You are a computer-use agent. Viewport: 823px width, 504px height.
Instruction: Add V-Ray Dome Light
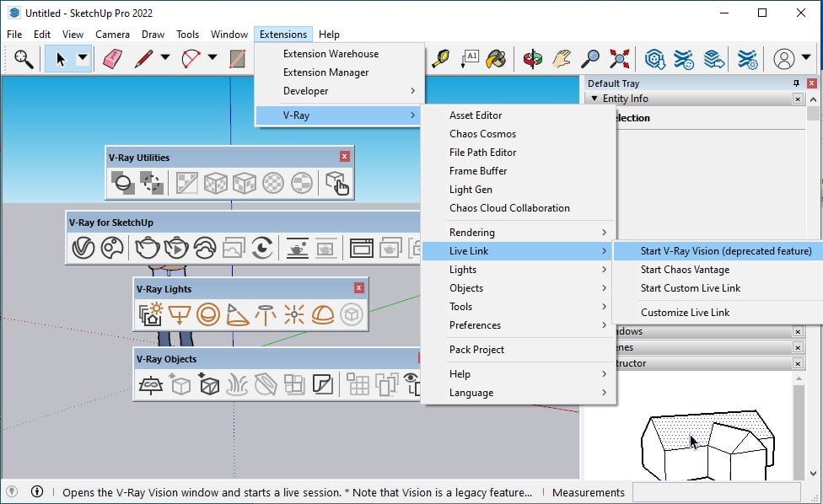click(323, 315)
